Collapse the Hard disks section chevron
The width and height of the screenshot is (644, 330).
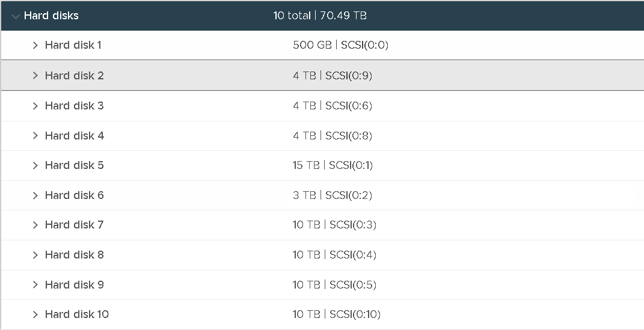pos(16,16)
